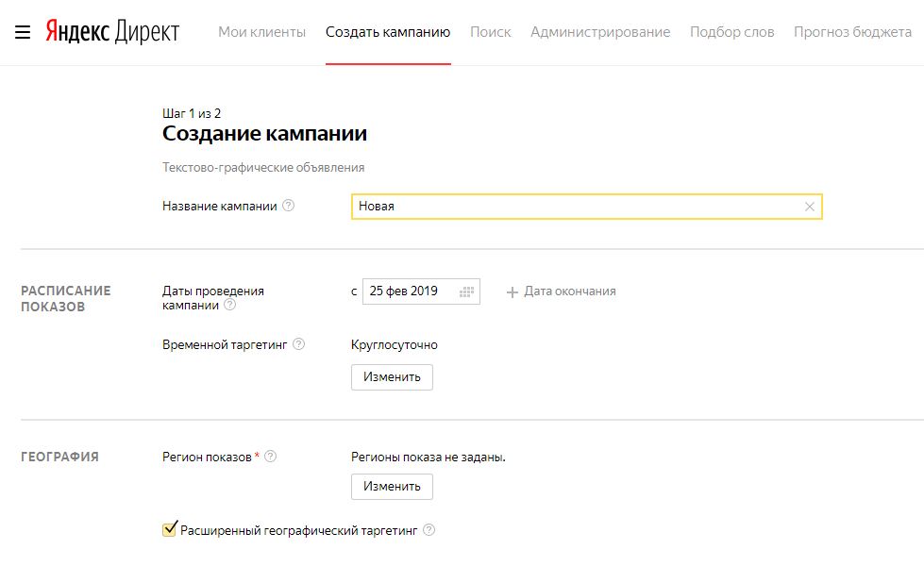Click the help icon beside Временной таргетинг
The image size is (924, 566).
(x=300, y=344)
